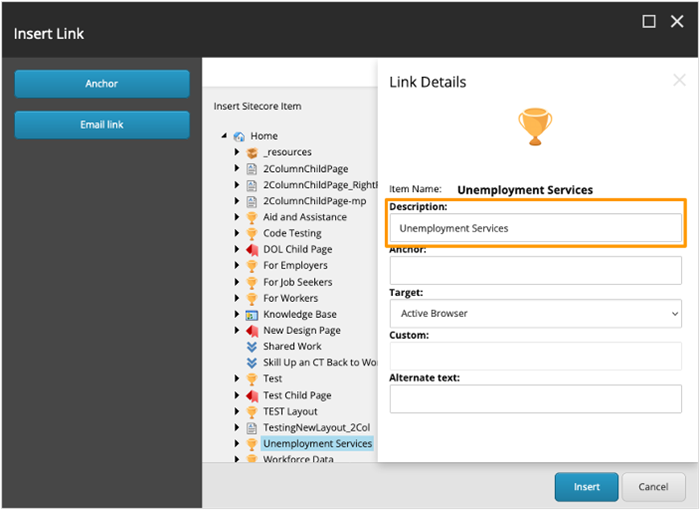The width and height of the screenshot is (700, 510).
Task: Click the large trophy icon in Link Details
Action: [x=534, y=126]
